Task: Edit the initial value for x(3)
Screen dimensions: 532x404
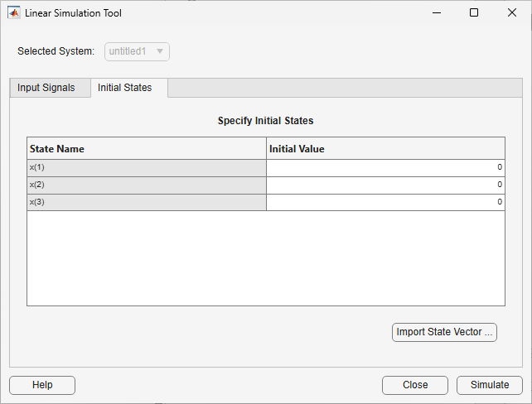Action: click(385, 202)
